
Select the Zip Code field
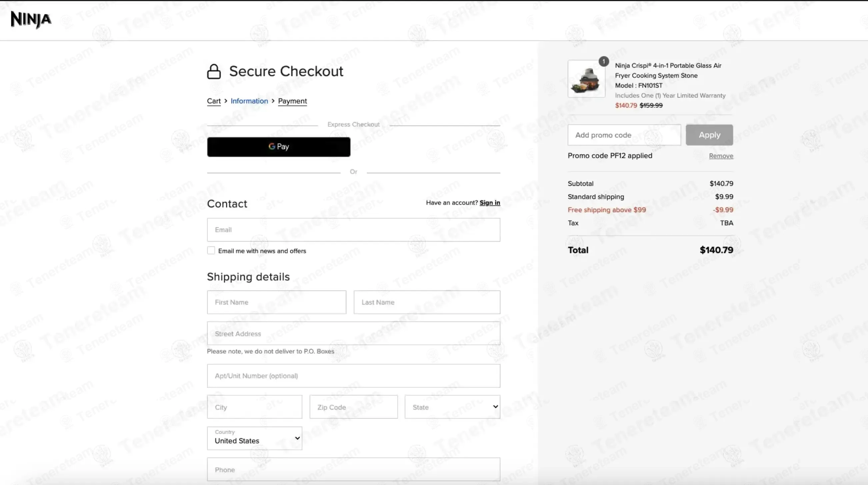point(353,407)
